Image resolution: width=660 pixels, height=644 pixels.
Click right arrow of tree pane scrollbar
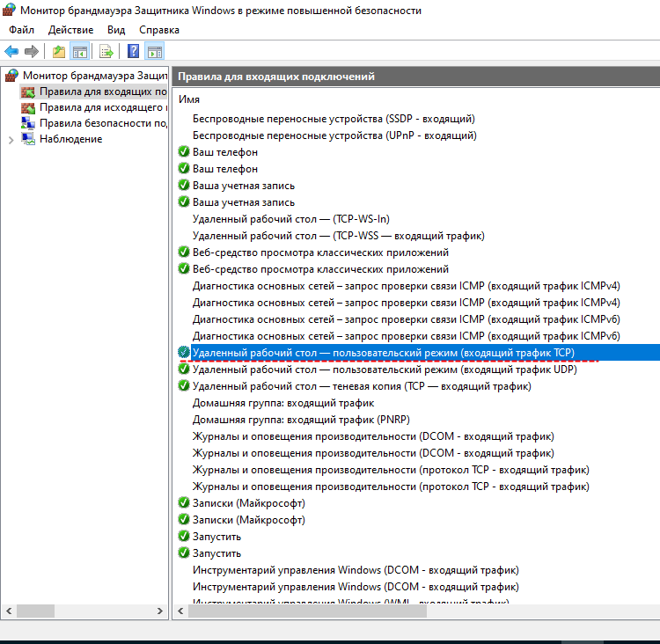point(159,611)
